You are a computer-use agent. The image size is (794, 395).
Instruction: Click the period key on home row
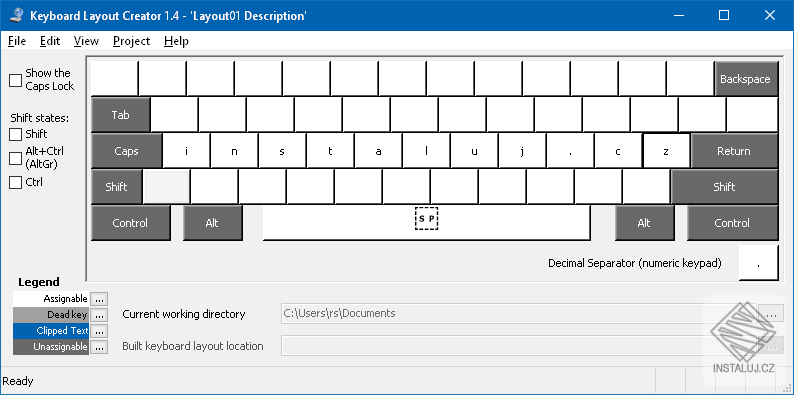pyautogui.click(x=570, y=151)
